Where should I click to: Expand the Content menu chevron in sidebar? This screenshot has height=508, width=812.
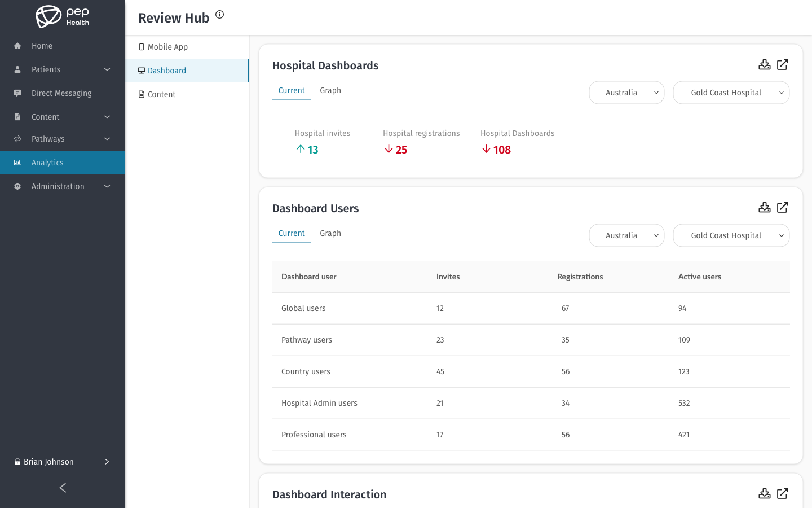pyautogui.click(x=107, y=117)
